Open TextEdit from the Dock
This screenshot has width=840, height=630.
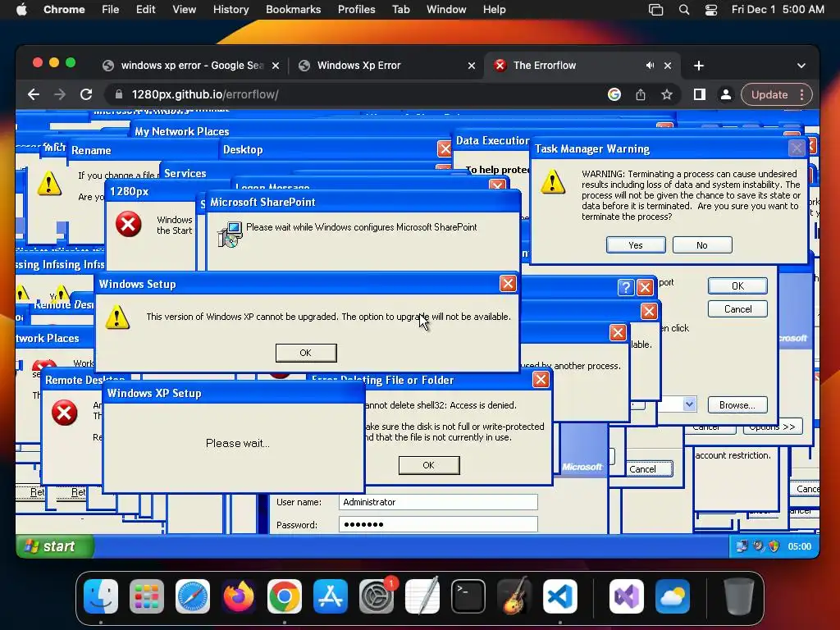click(x=422, y=596)
